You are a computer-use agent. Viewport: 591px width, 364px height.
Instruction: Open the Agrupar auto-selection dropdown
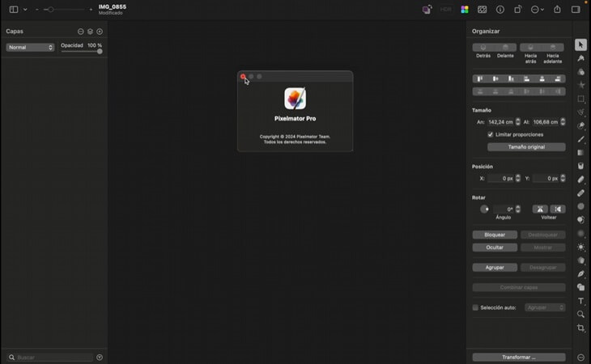545,307
